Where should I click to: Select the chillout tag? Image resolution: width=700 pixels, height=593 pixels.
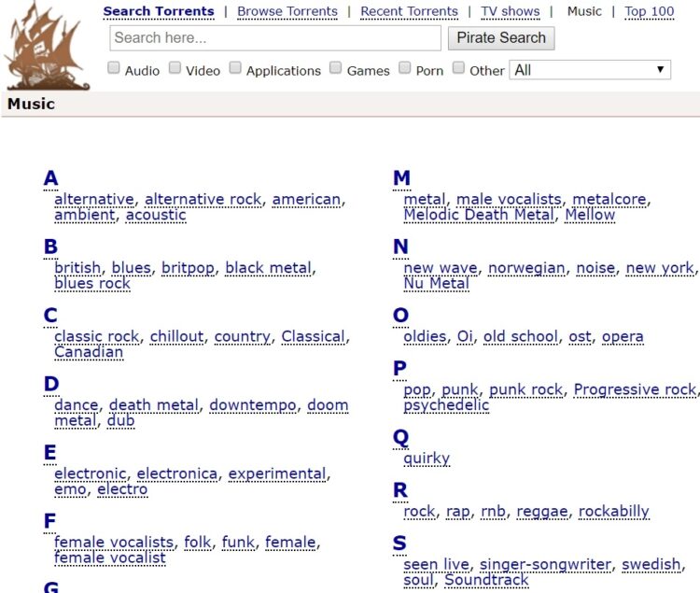(176, 336)
